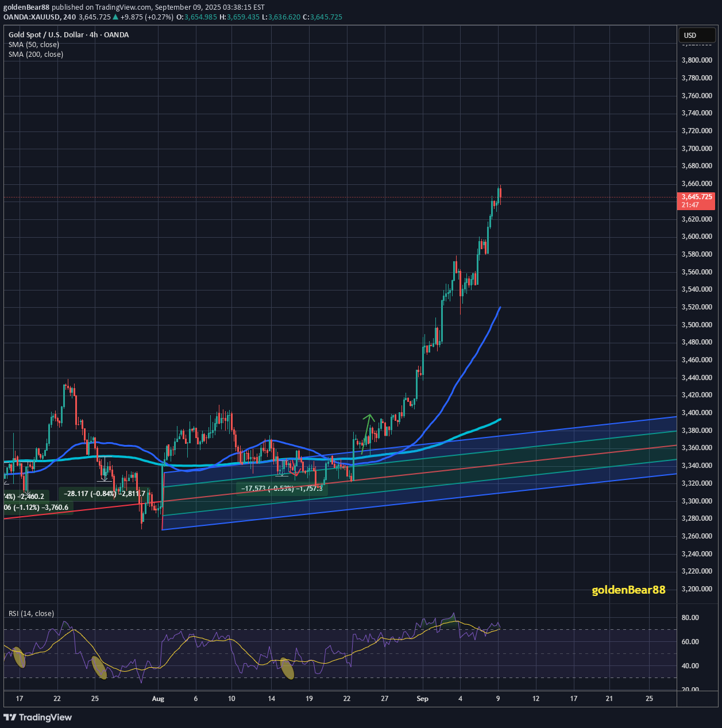The image size is (722, 728).
Task: Click the 80.00 RSI axis label
Action: [x=690, y=618]
